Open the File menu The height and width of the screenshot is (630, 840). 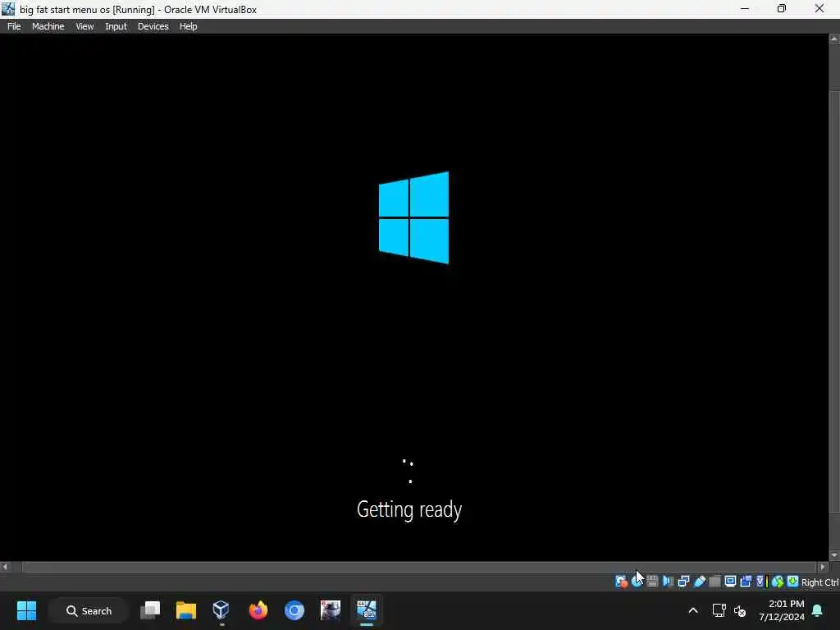click(x=14, y=26)
